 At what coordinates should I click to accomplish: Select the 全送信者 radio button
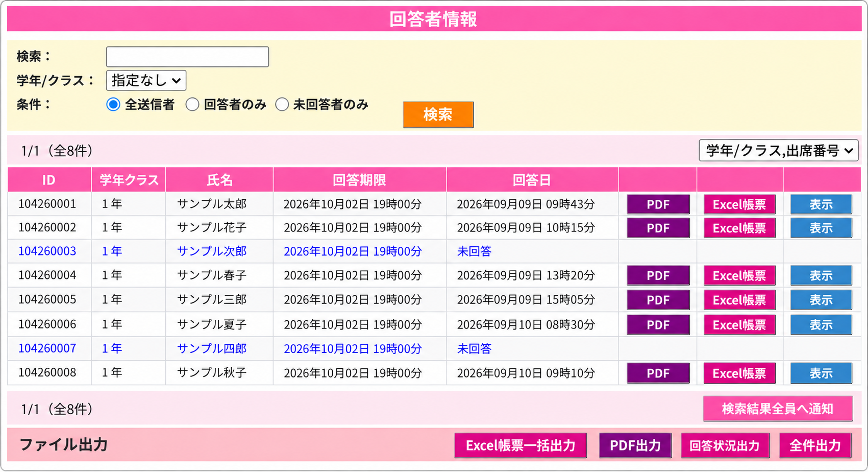pos(113,105)
